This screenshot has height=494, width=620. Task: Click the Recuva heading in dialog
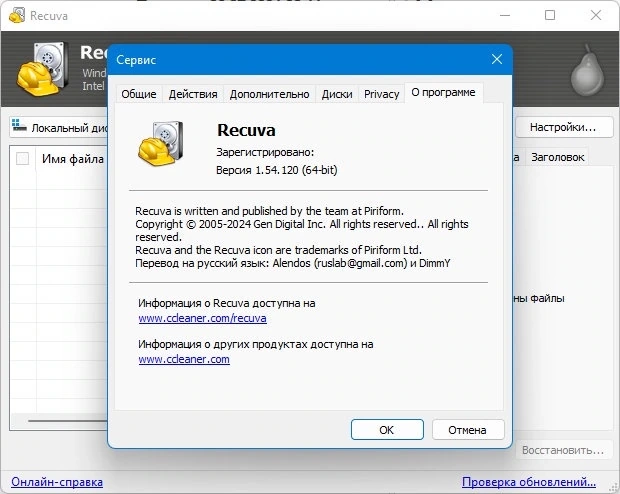pyautogui.click(x=246, y=130)
